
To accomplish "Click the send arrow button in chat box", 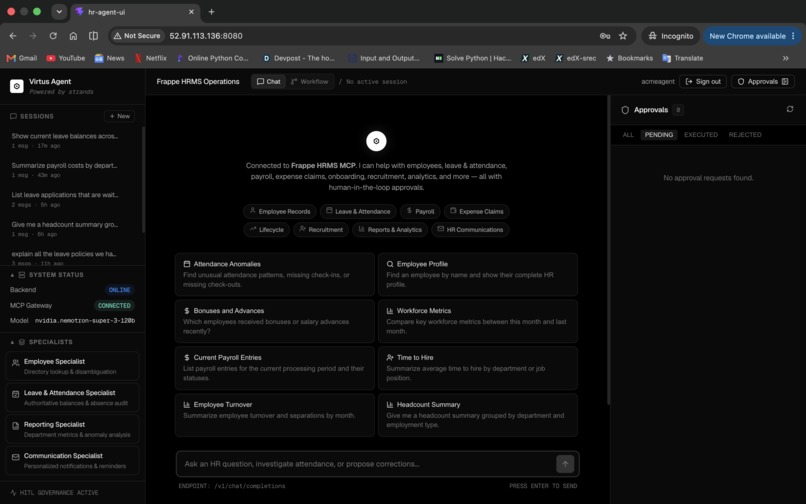I will [x=565, y=464].
